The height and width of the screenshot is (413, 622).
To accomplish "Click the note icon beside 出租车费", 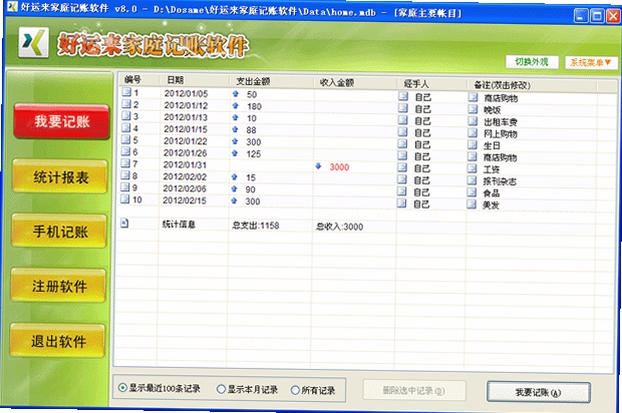I will [x=472, y=121].
